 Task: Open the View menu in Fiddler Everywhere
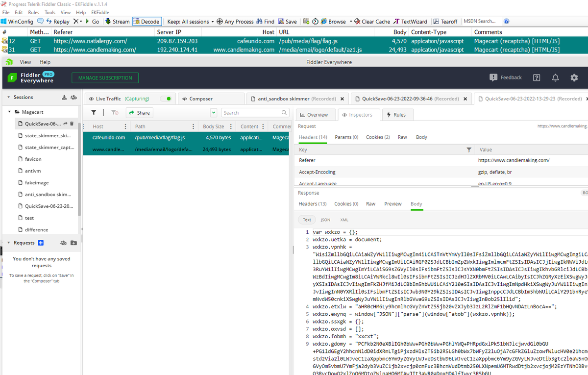click(x=25, y=62)
